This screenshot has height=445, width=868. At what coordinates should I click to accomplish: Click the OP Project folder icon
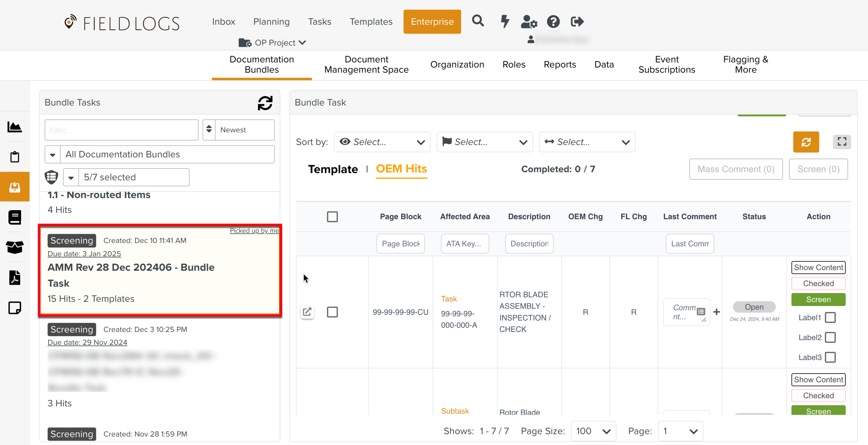tap(245, 42)
